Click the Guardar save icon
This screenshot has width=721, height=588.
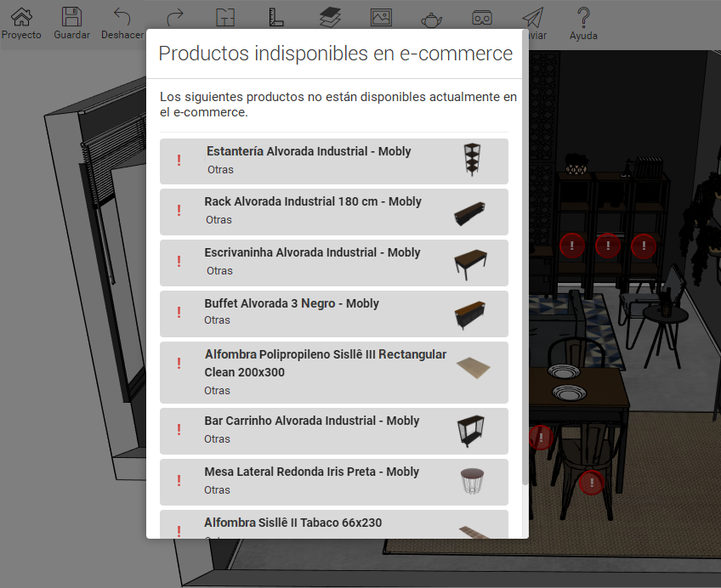[x=71, y=18]
